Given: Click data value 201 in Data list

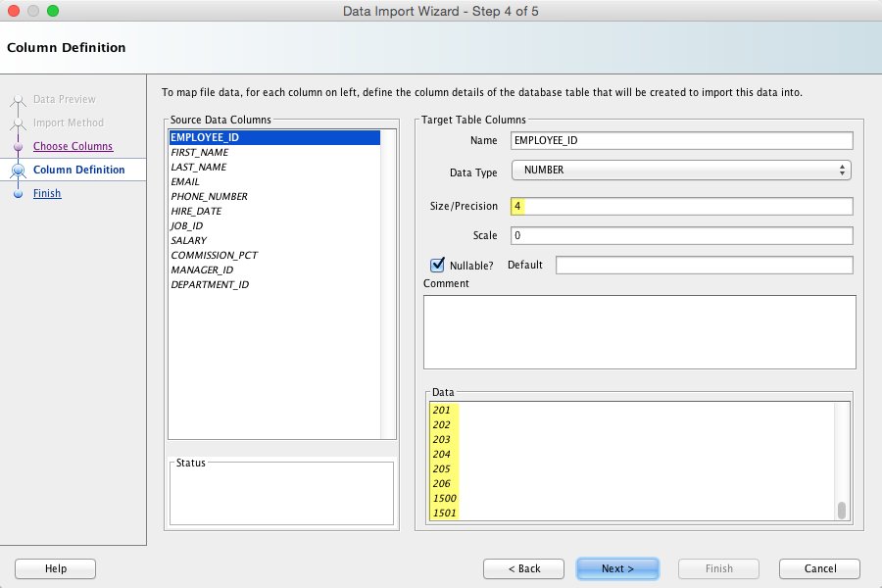Looking at the screenshot, I should (x=442, y=411).
